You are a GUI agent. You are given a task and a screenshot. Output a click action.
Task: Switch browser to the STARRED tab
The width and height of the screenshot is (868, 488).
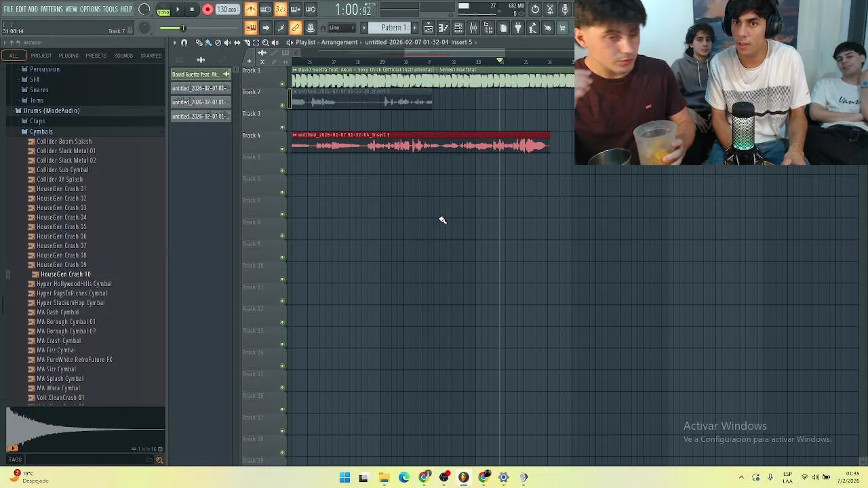point(151,56)
